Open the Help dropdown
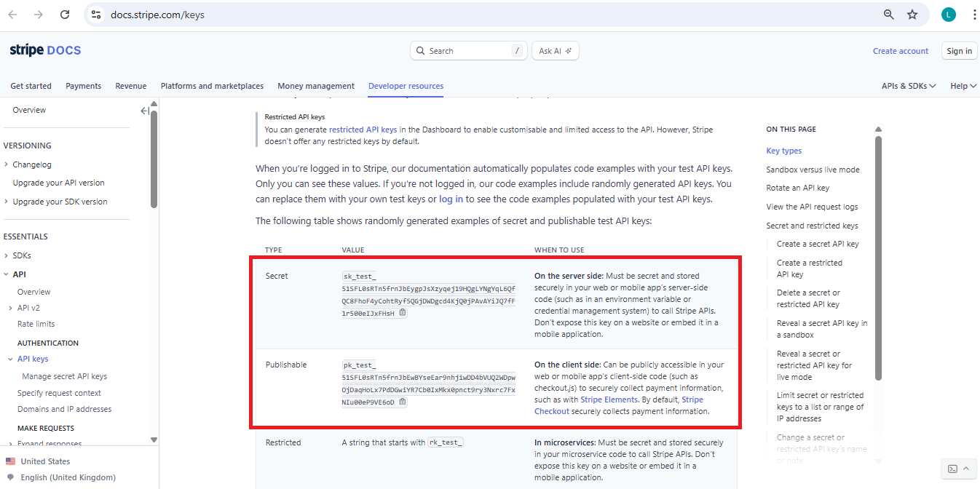Viewport: 980px width, 489px height. point(963,86)
